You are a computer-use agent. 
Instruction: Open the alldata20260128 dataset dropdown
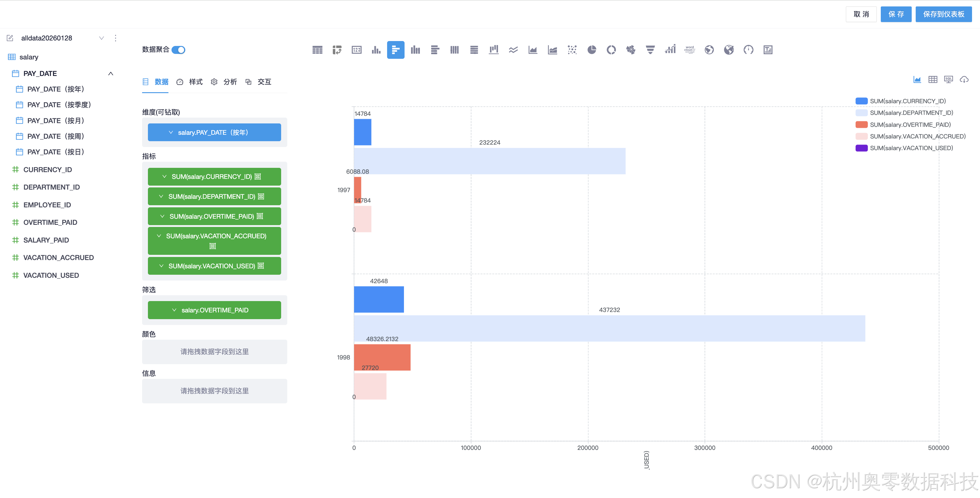point(101,38)
